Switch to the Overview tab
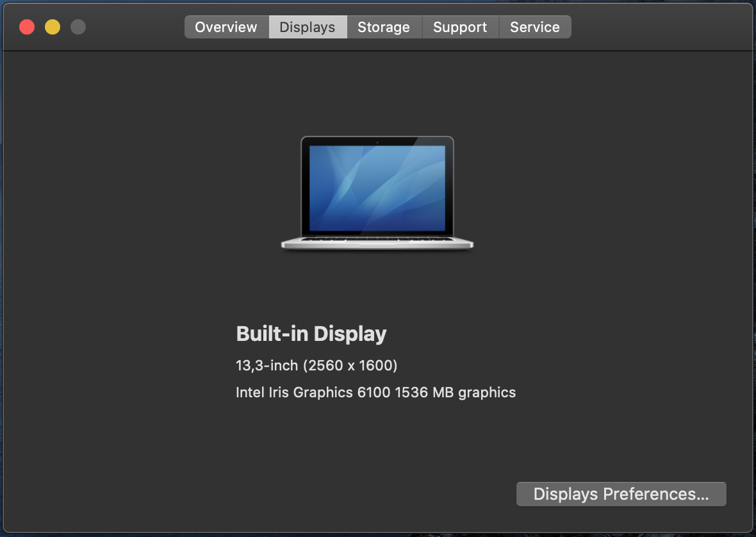756x537 pixels. click(x=226, y=27)
